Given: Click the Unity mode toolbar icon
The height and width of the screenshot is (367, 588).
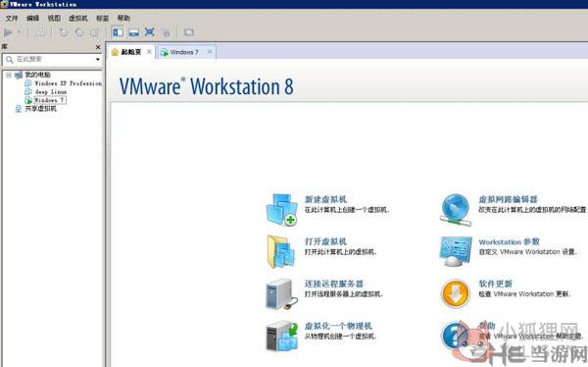Looking at the screenshot, I should (166, 32).
